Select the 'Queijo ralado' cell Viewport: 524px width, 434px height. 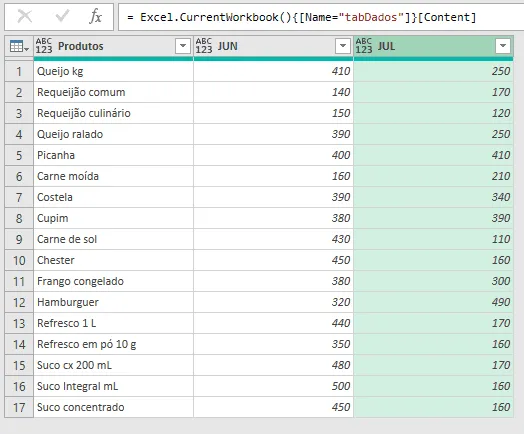[x=114, y=134]
